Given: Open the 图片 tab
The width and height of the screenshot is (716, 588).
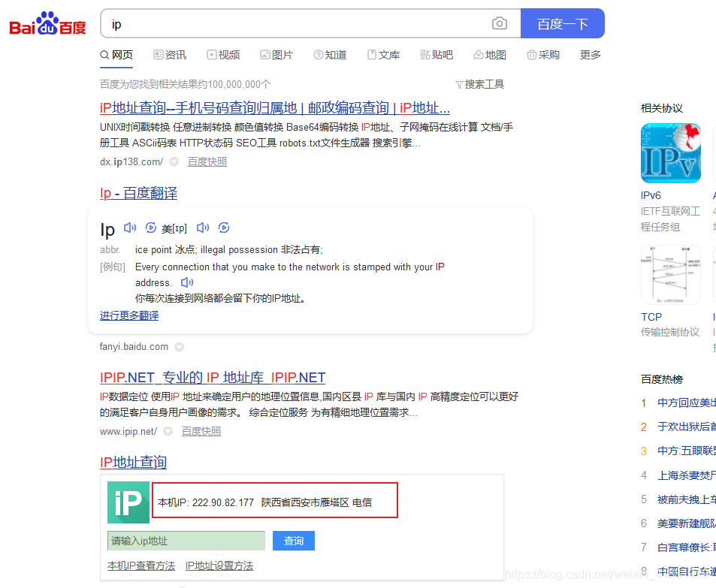Looking at the screenshot, I should pos(276,55).
